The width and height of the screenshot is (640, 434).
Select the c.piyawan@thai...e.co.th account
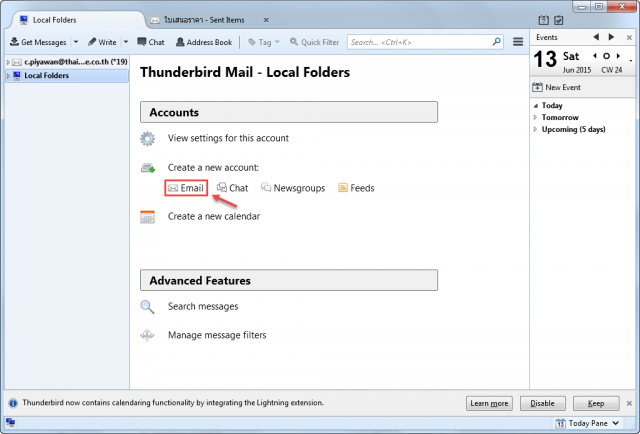coord(76,62)
